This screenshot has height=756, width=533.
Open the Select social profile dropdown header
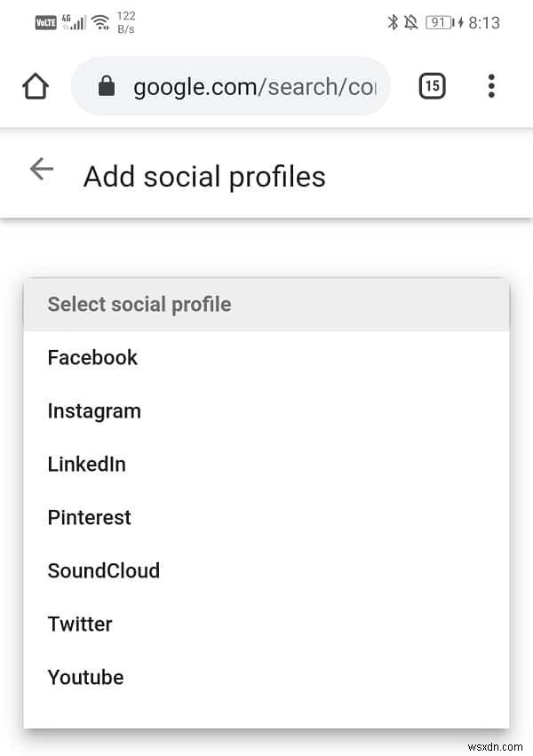139,304
